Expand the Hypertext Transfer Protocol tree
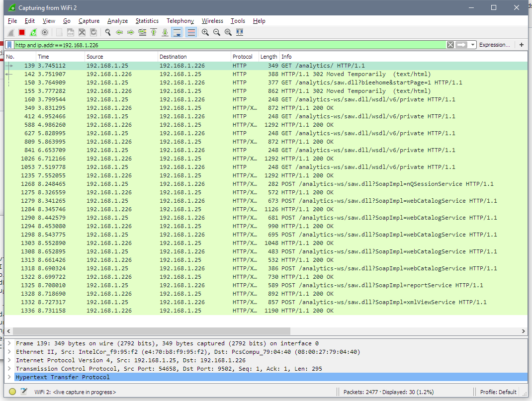This screenshot has width=532, height=401. [9, 377]
